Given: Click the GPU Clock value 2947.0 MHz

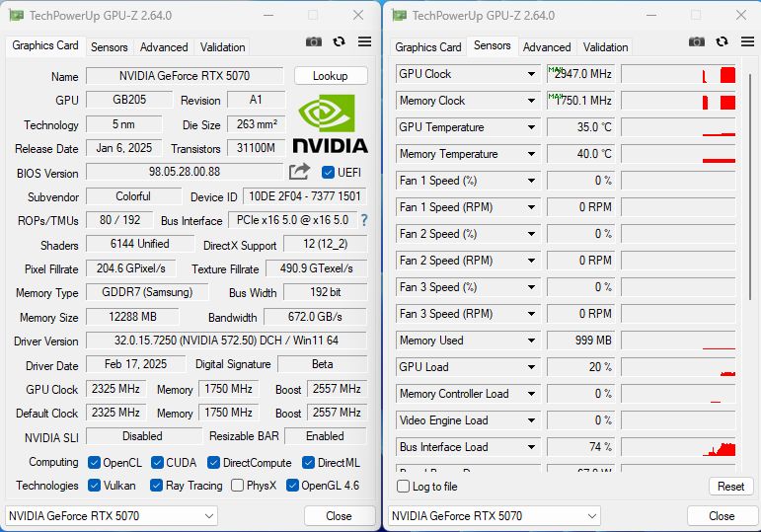Looking at the screenshot, I should point(581,74).
